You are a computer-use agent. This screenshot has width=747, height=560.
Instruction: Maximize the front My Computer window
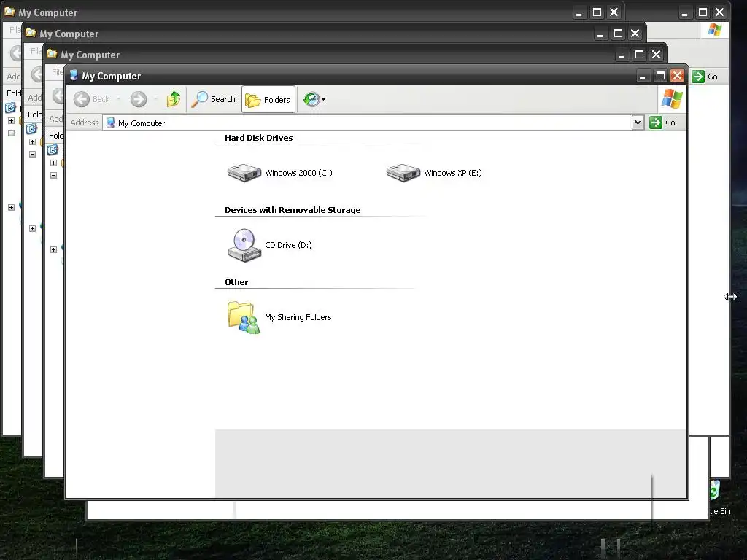(660, 76)
